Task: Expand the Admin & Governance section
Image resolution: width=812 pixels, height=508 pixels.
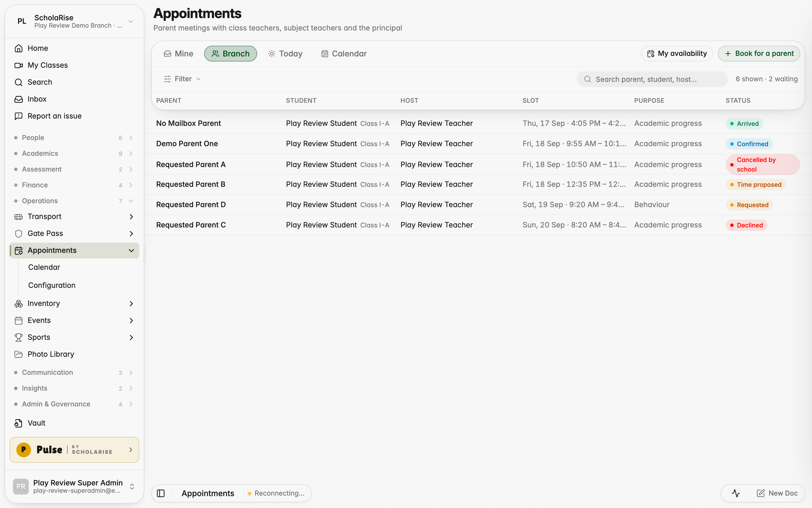Action: [74, 404]
